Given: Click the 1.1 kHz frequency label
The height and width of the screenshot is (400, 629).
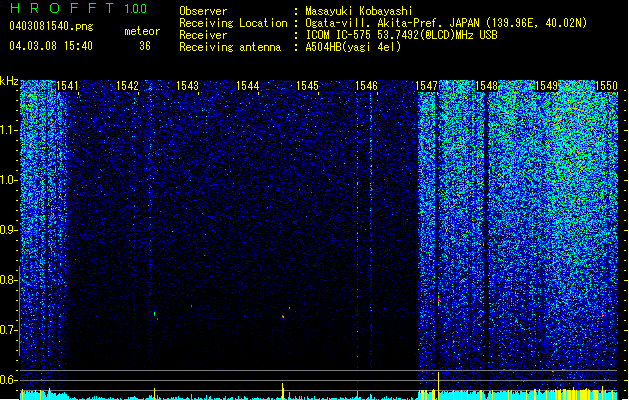Looking at the screenshot, I should pos(8,130).
